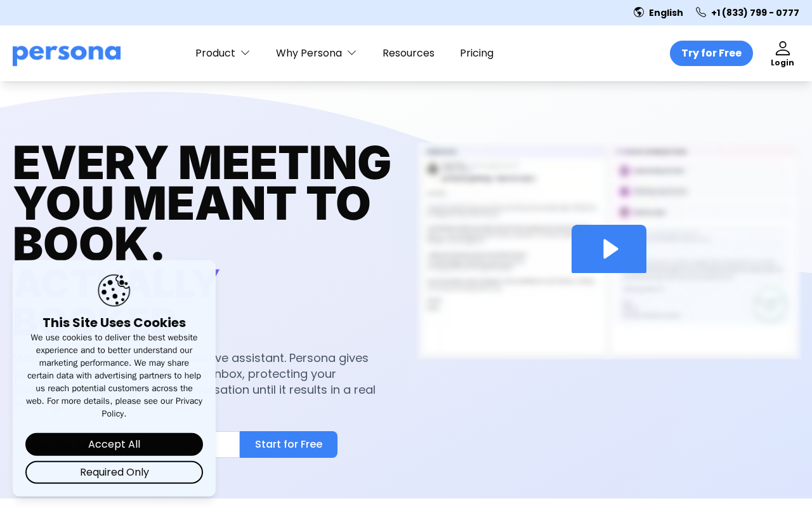Choose Required Only cookies
The image size is (812, 508).
[114, 472]
